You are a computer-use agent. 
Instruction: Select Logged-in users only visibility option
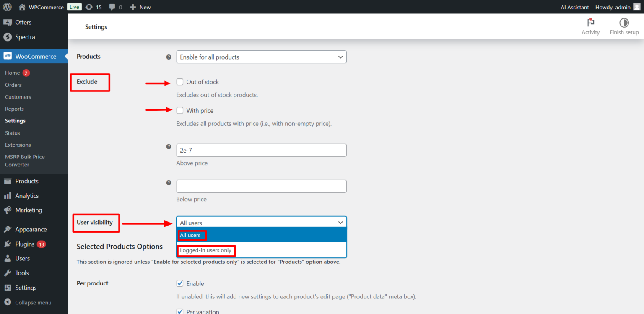pos(206,251)
